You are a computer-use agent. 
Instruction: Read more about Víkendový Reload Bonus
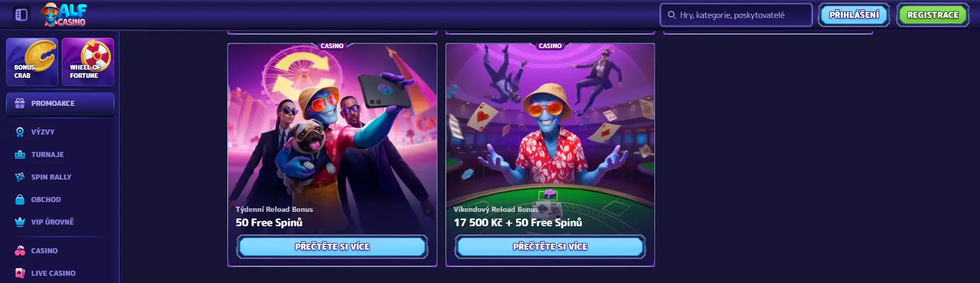[x=550, y=247]
